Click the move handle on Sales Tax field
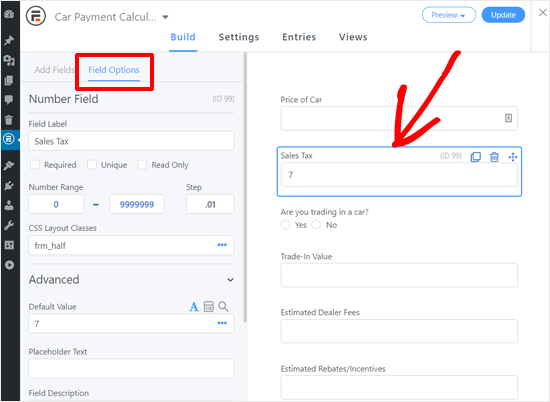The width and height of the screenshot is (550, 402). pyautogui.click(x=512, y=157)
